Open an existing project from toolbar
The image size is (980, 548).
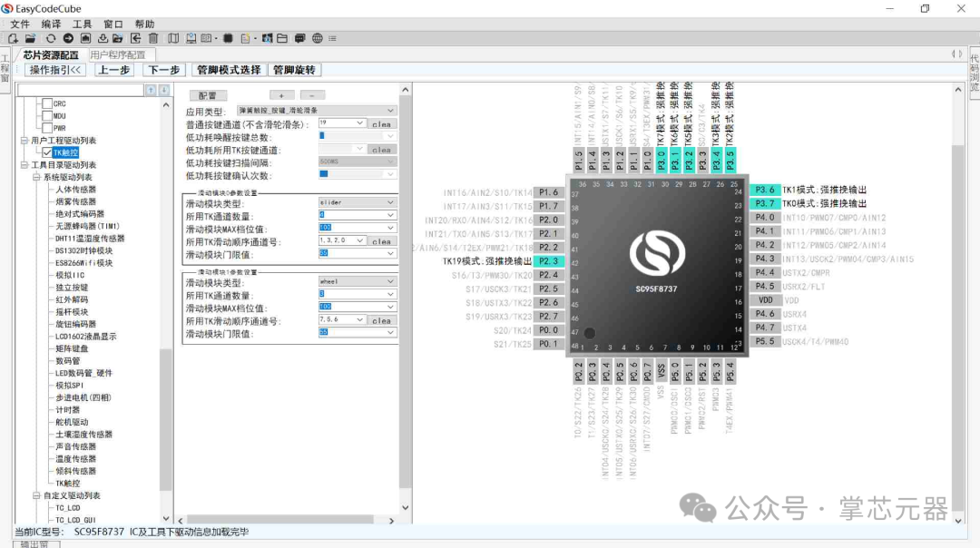point(32,37)
